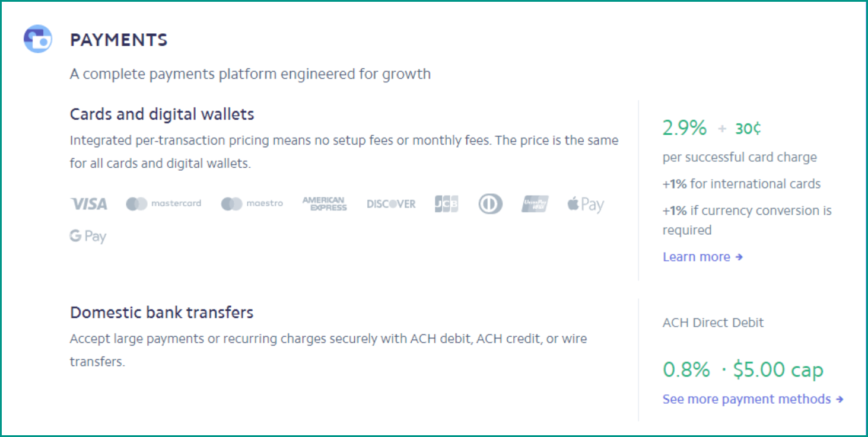Click the PAYMENTS heading
Screen dimensions: 868x437
[119, 40]
